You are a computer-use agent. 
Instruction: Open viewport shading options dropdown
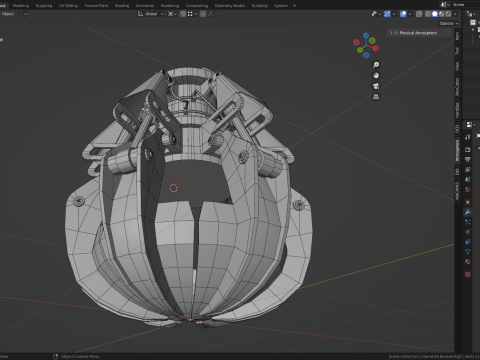click(x=455, y=14)
